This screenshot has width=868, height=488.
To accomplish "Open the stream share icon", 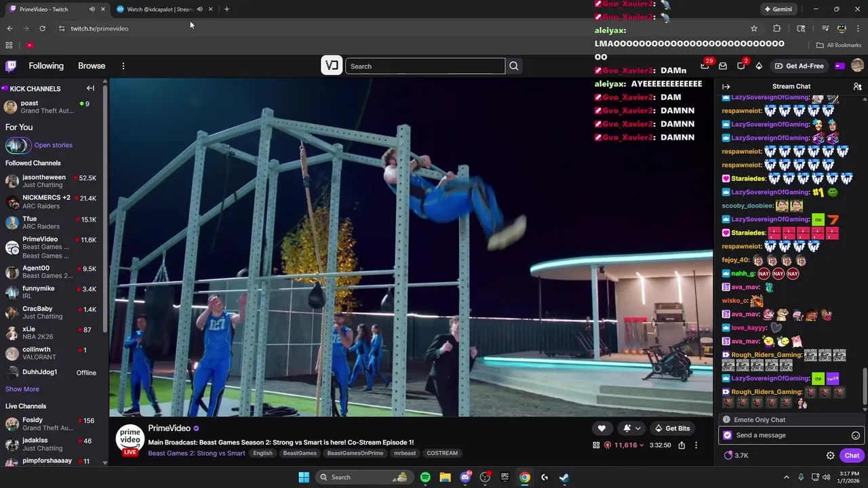I will (x=682, y=445).
